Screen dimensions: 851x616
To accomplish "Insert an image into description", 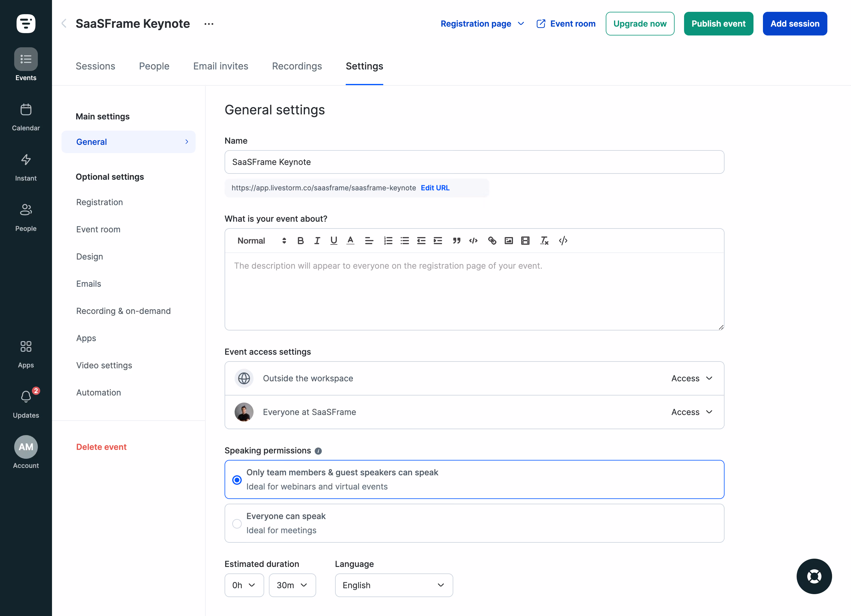I will [509, 241].
